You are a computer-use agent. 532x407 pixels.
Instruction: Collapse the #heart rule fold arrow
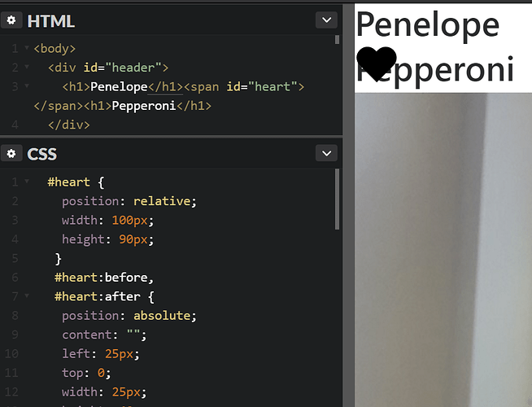27,182
